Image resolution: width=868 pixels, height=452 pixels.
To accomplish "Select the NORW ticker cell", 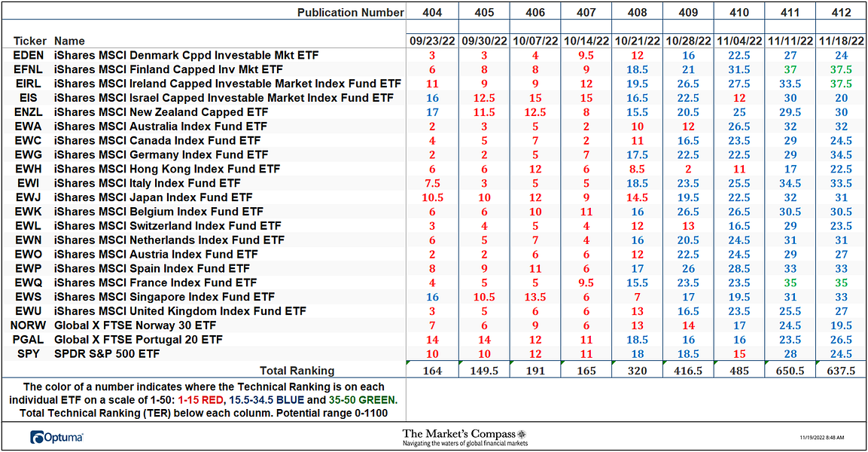I will (29, 325).
